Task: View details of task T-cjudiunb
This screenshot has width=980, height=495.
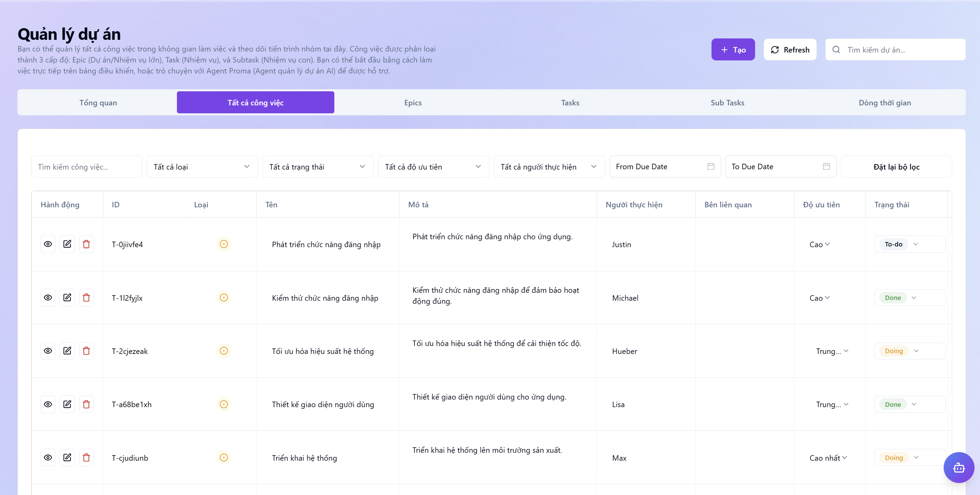Action: coord(48,457)
